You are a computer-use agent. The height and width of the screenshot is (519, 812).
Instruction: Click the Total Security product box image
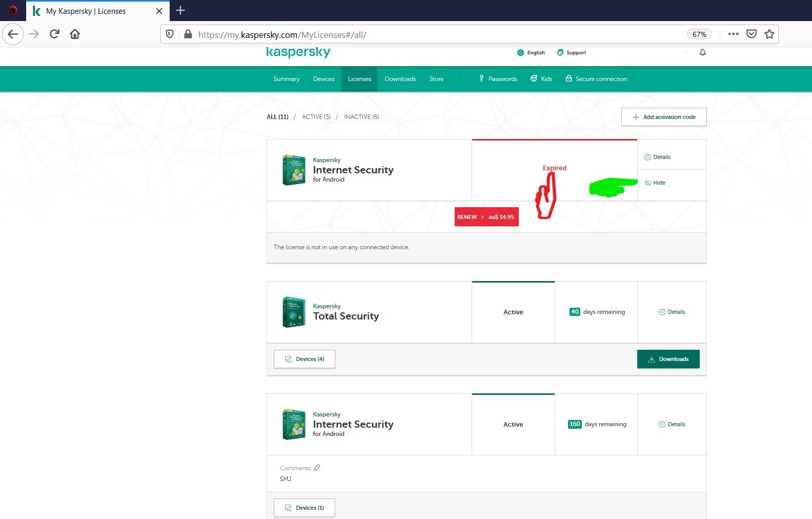pos(294,312)
